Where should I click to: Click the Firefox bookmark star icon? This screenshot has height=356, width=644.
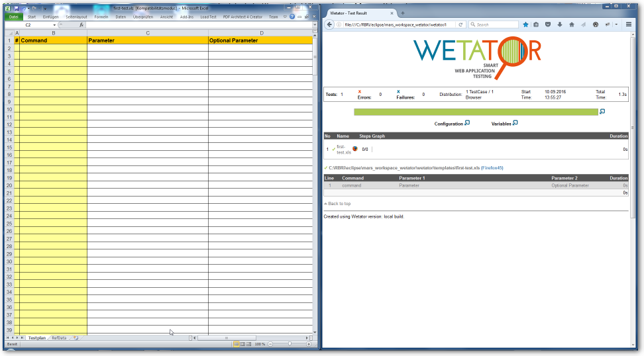click(x=526, y=24)
